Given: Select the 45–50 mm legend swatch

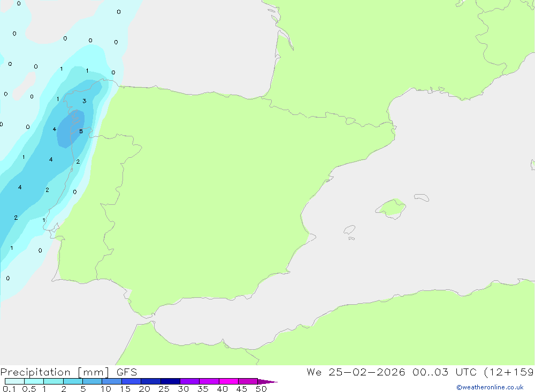Looking at the screenshot, I should 248,381.
